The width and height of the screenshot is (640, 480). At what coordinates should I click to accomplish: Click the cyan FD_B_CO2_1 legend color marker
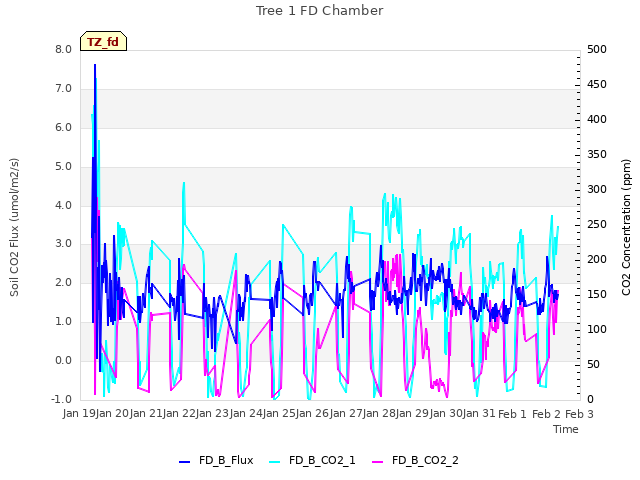click(x=275, y=462)
